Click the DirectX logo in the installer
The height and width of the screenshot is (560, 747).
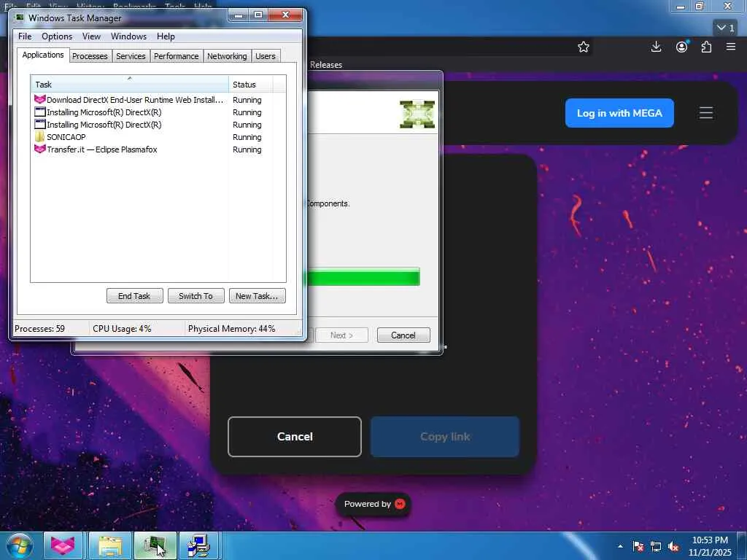[x=417, y=114]
